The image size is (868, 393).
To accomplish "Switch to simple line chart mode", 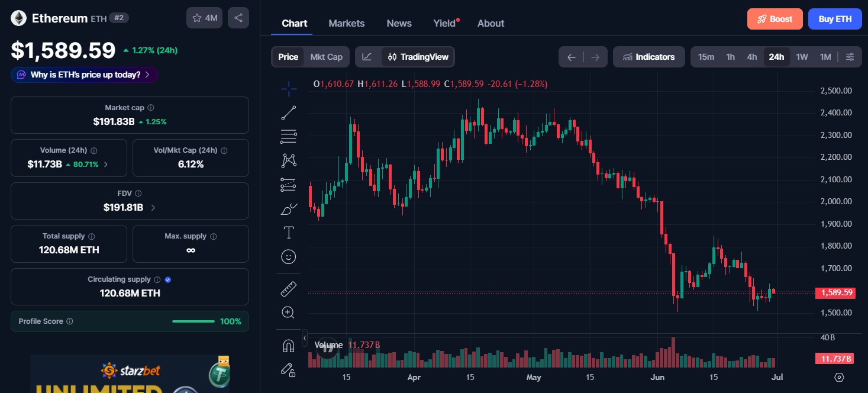I will pyautogui.click(x=367, y=57).
